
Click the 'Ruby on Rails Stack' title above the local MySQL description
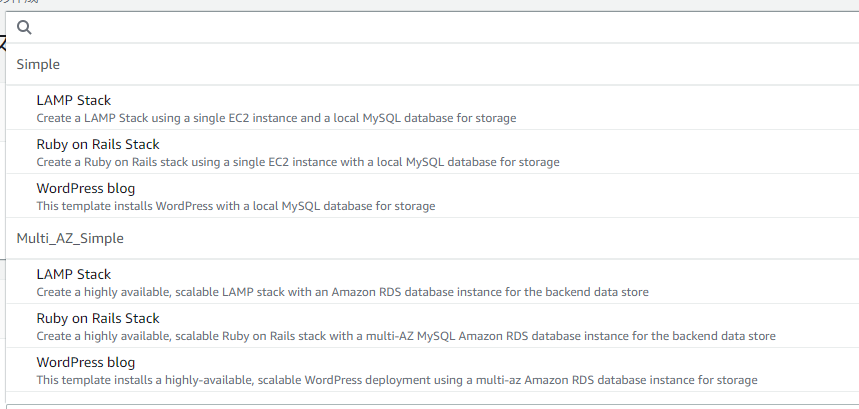pyautogui.click(x=97, y=144)
